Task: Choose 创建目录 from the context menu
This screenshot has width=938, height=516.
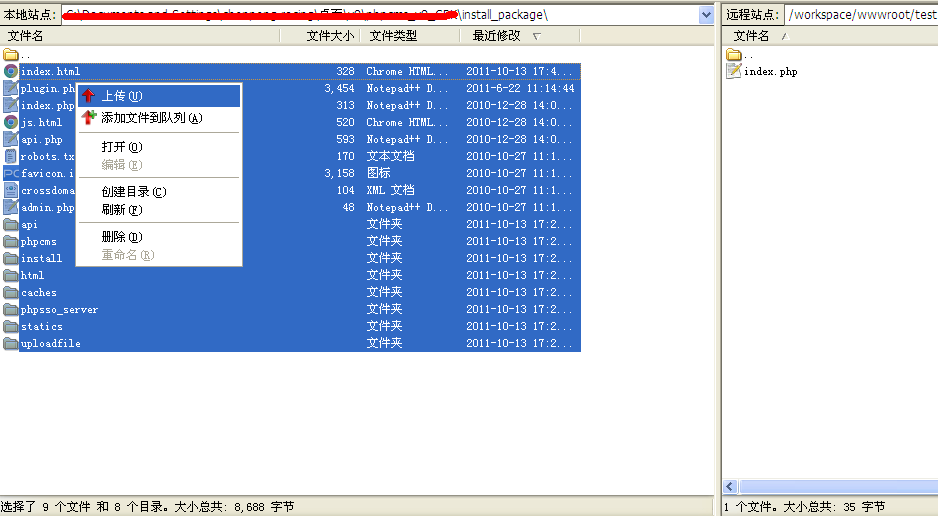Action: 133,192
